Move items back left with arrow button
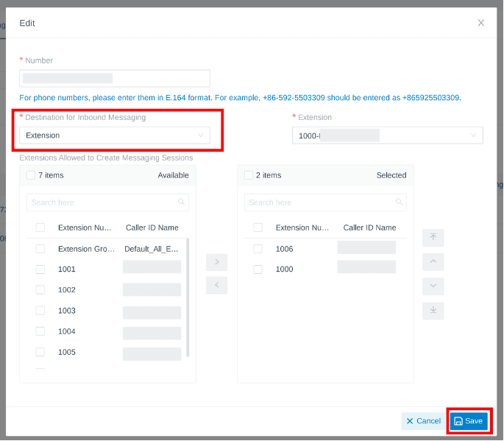This screenshot has width=504, height=441. tap(216, 285)
